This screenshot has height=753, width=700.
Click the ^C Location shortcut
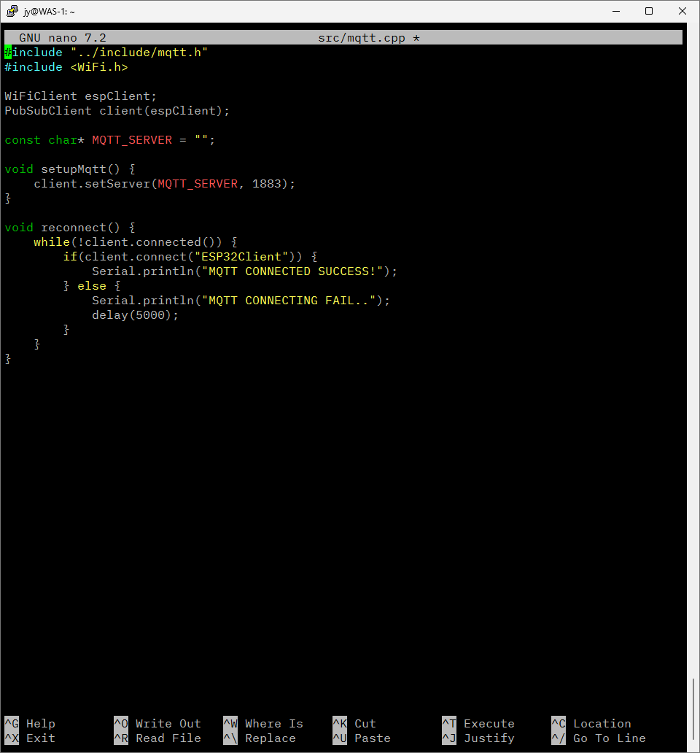coord(591,724)
